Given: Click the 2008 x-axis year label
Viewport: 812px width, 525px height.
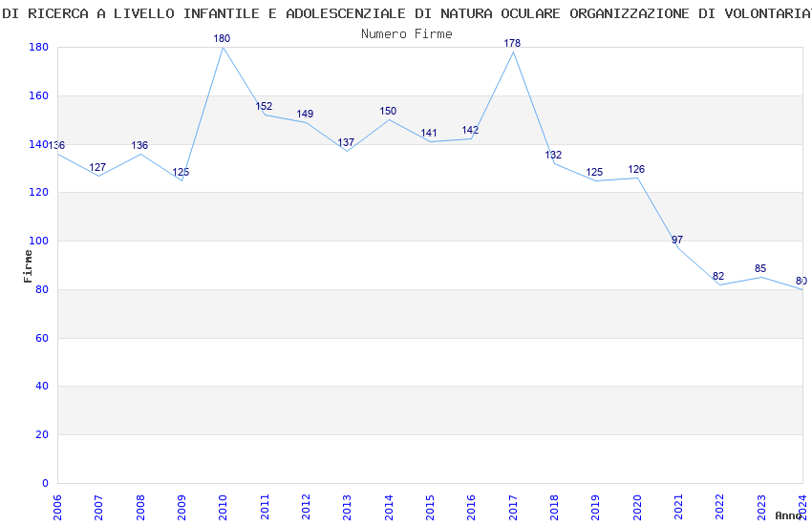Looking at the screenshot, I should pyautogui.click(x=140, y=508).
